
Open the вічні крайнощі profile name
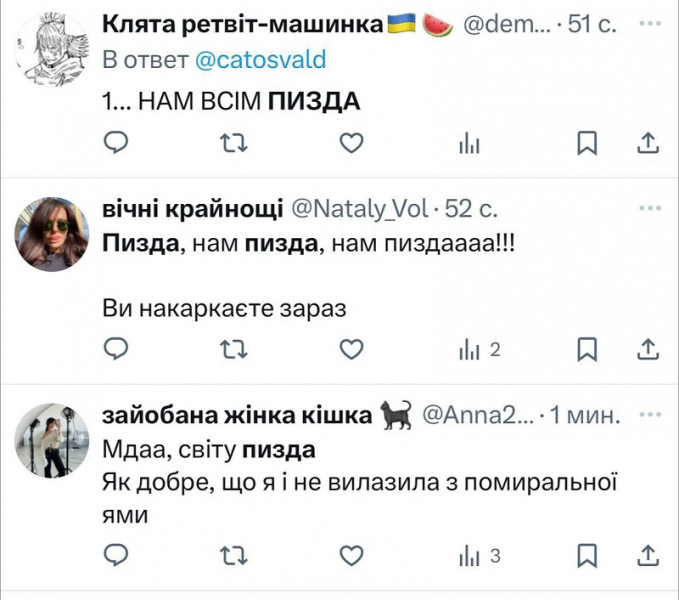tap(192, 208)
